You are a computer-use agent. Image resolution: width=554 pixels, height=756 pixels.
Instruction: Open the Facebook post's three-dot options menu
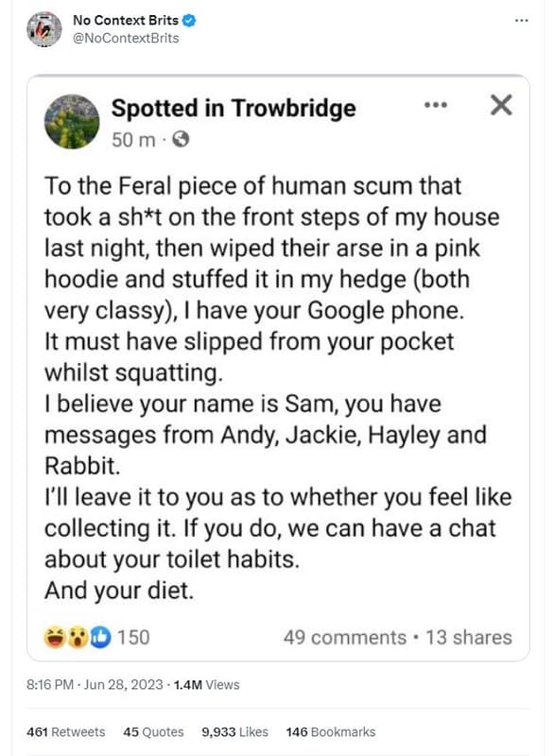click(436, 105)
